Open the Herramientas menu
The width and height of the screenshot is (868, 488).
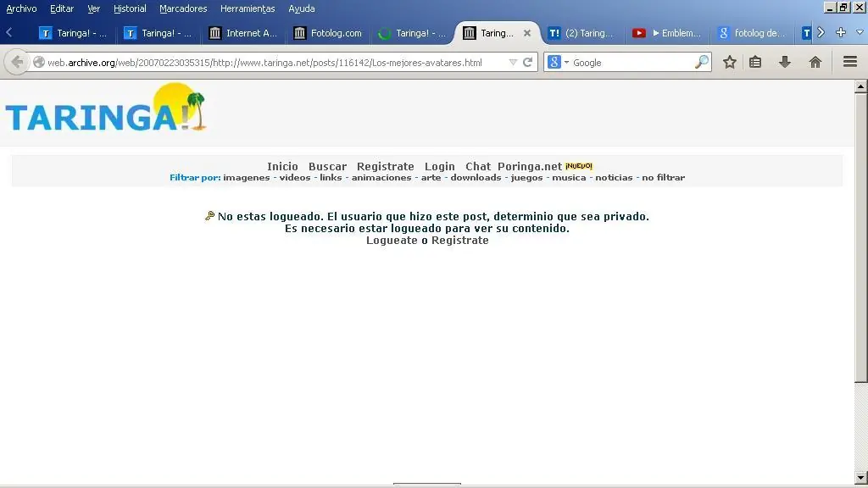coord(247,8)
